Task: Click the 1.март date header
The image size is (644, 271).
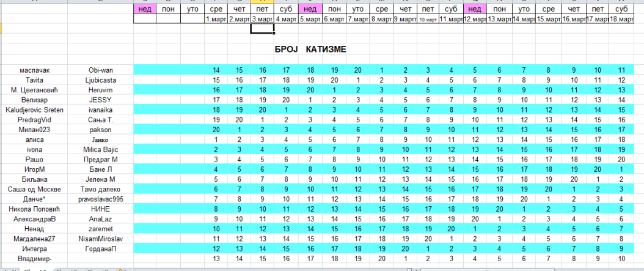Action: 216,19
